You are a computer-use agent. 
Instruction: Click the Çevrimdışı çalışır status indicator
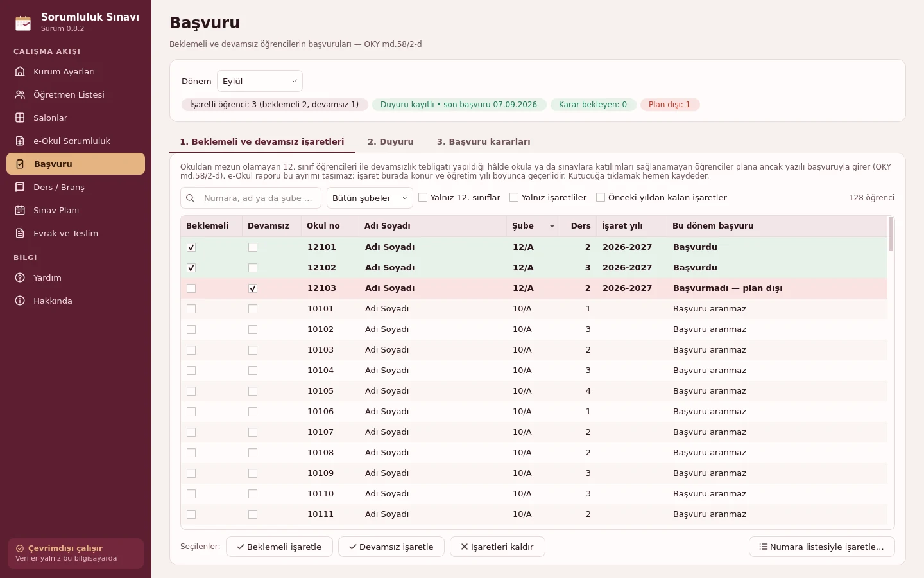[x=76, y=553]
